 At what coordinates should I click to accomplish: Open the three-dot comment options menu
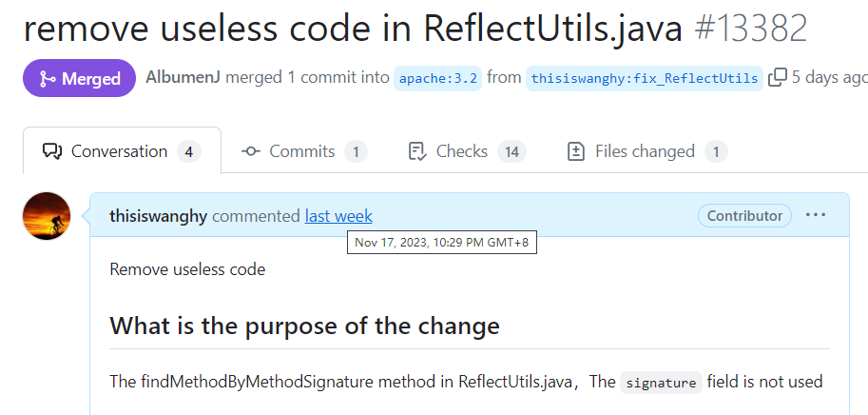[x=816, y=215]
